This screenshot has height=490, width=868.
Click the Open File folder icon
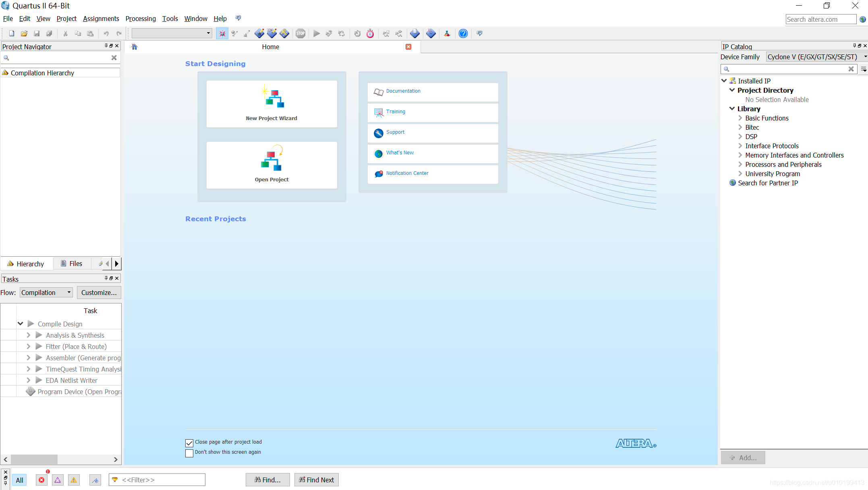24,33
